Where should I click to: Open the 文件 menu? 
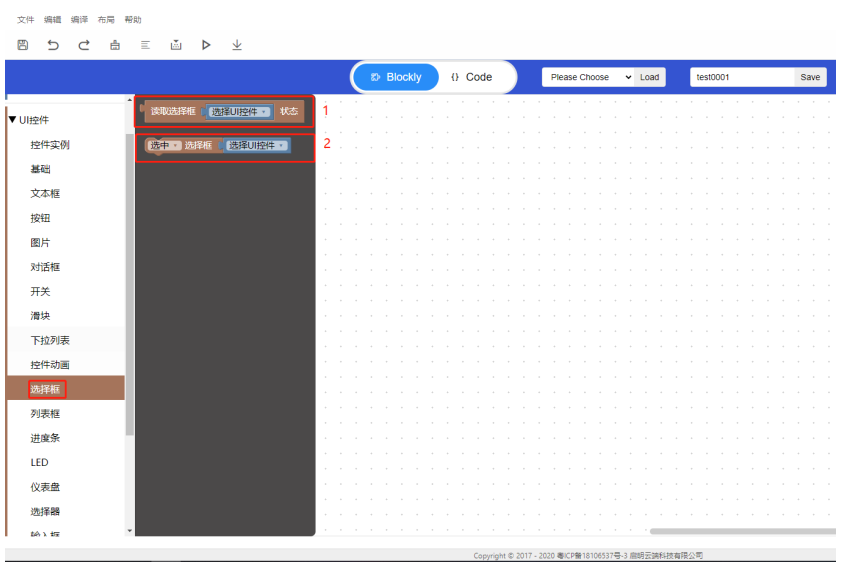coord(25,19)
